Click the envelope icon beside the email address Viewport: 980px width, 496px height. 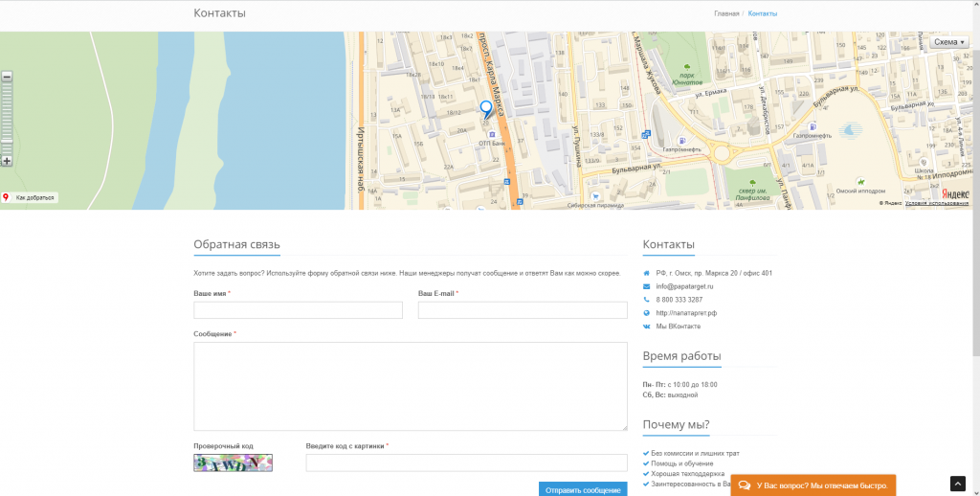[647, 286]
